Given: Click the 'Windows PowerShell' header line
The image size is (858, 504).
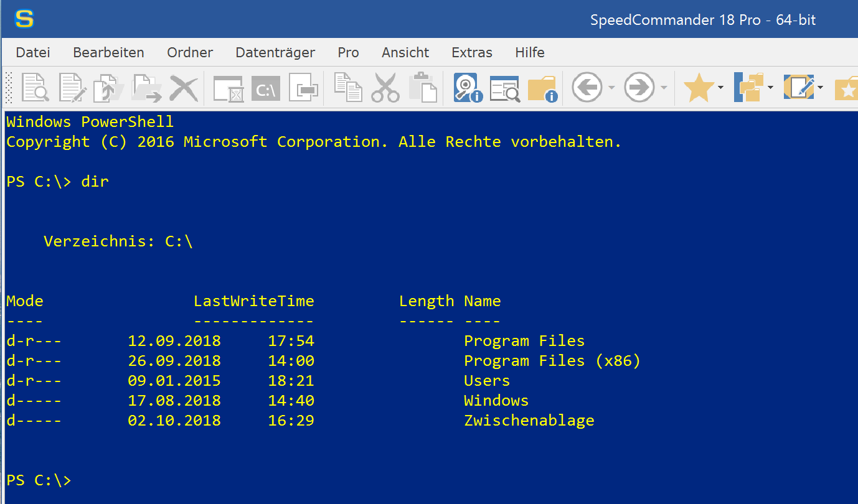Looking at the screenshot, I should tap(90, 122).
